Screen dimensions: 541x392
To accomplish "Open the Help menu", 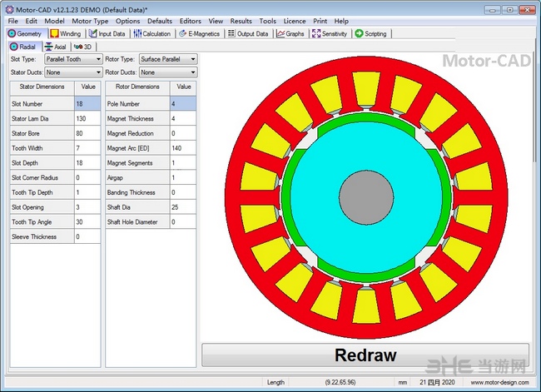I will coord(341,21).
